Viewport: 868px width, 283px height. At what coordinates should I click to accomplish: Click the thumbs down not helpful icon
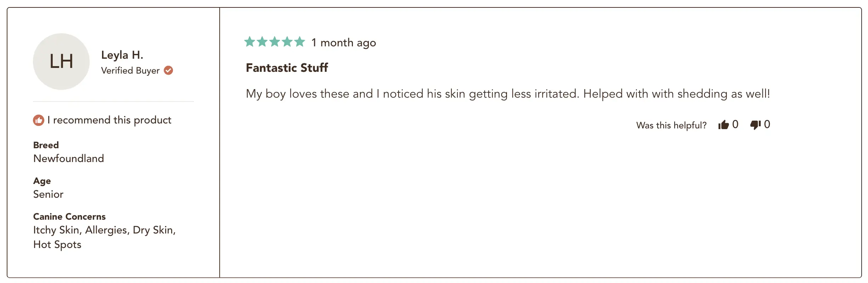click(755, 125)
